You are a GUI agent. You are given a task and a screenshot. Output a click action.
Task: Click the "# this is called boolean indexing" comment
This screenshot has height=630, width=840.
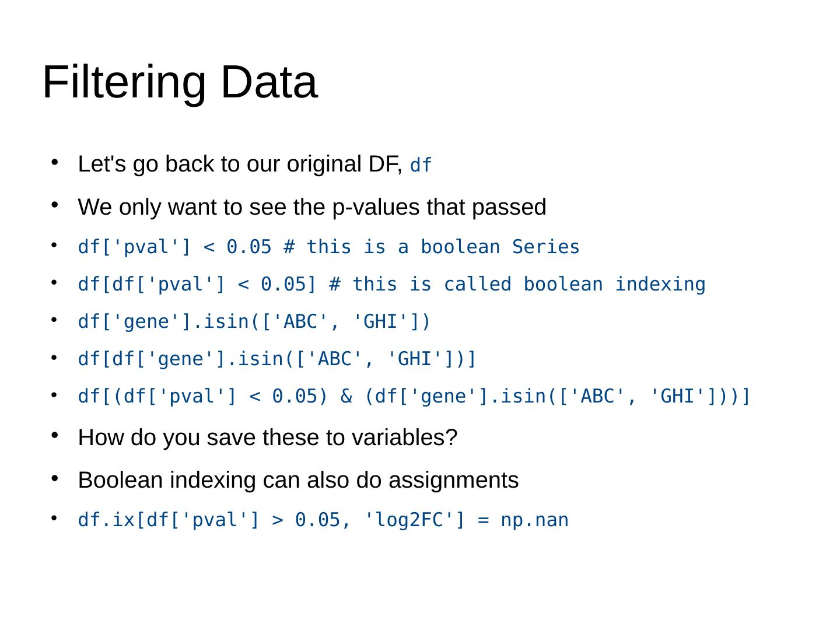(517, 285)
